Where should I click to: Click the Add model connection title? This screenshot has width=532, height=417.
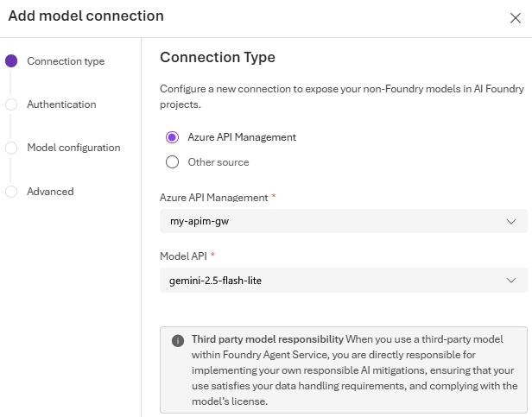tap(86, 16)
